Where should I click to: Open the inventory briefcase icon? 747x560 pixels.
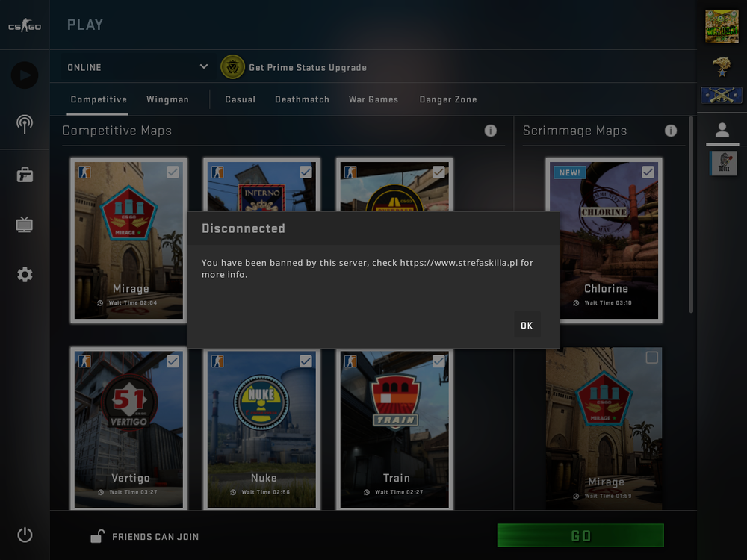[25, 175]
